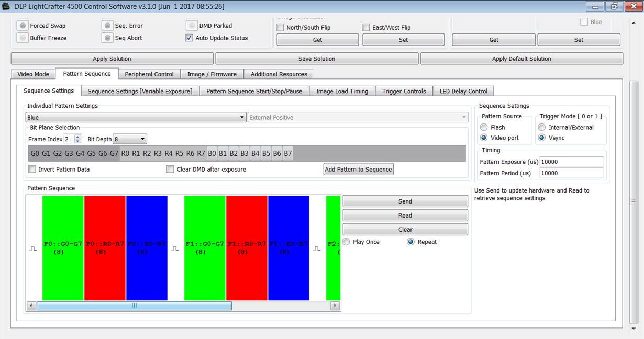This screenshot has width=644, height=339.
Task: Toggle Auto Update Status checkbox
Action: click(x=189, y=38)
